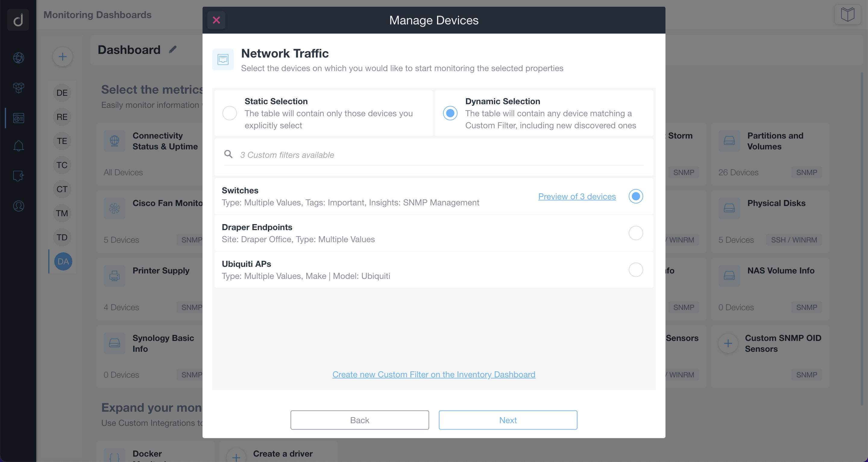Click the Partitions and Volumes card title
This screenshot has height=462, width=868.
(775, 141)
